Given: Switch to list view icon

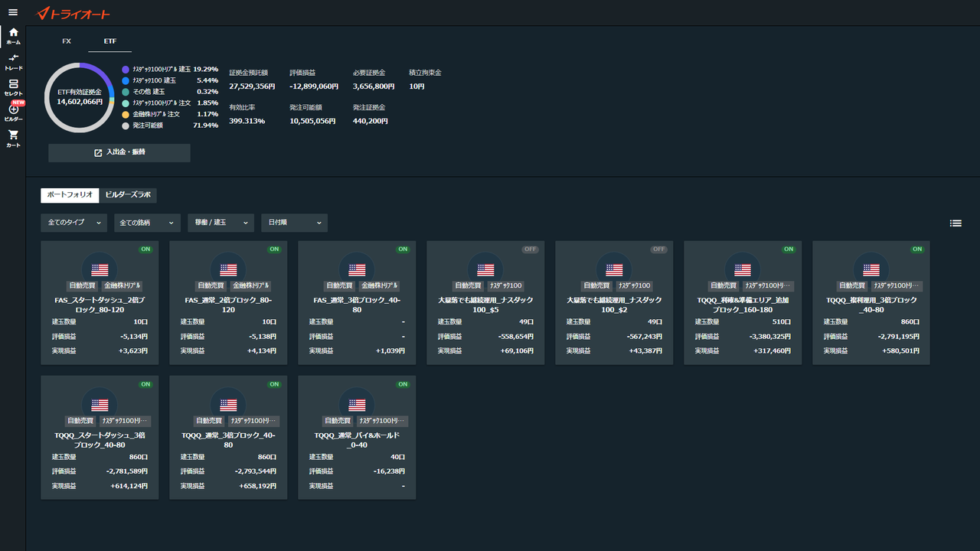Looking at the screenshot, I should click(x=955, y=223).
